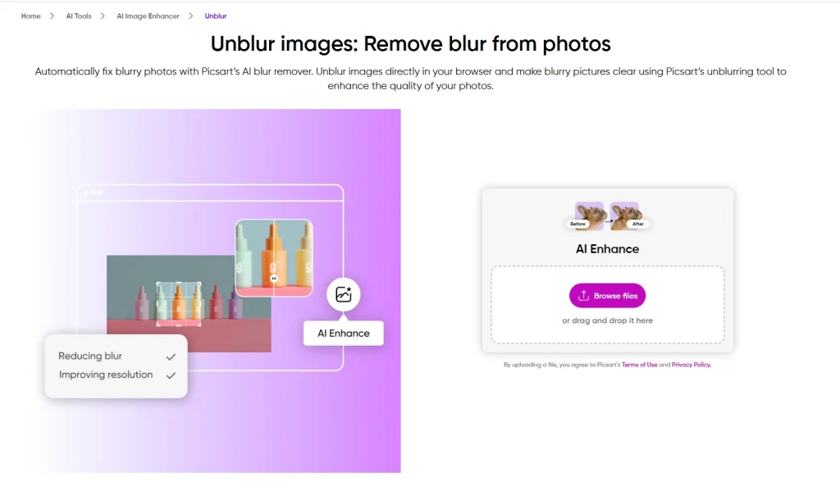The width and height of the screenshot is (840, 504).
Task: Click the crop selection box on bottles image
Action: [179, 303]
